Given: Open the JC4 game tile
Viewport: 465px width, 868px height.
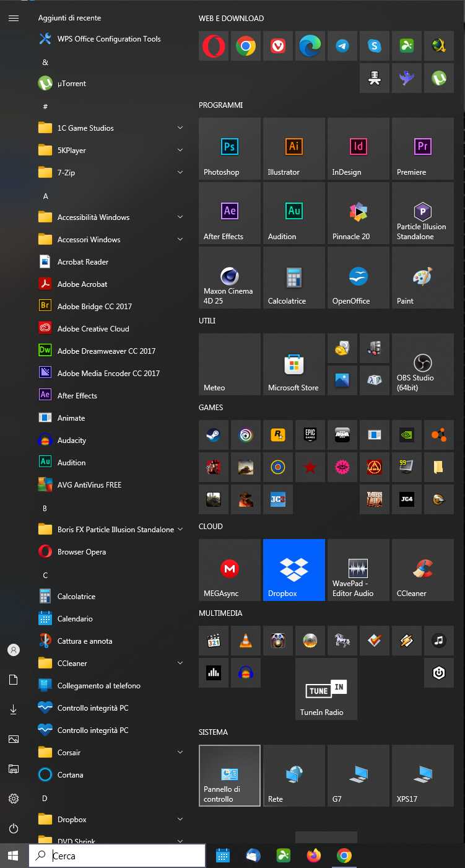Looking at the screenshot, I should pyautogui.click(x=407, y=499).
